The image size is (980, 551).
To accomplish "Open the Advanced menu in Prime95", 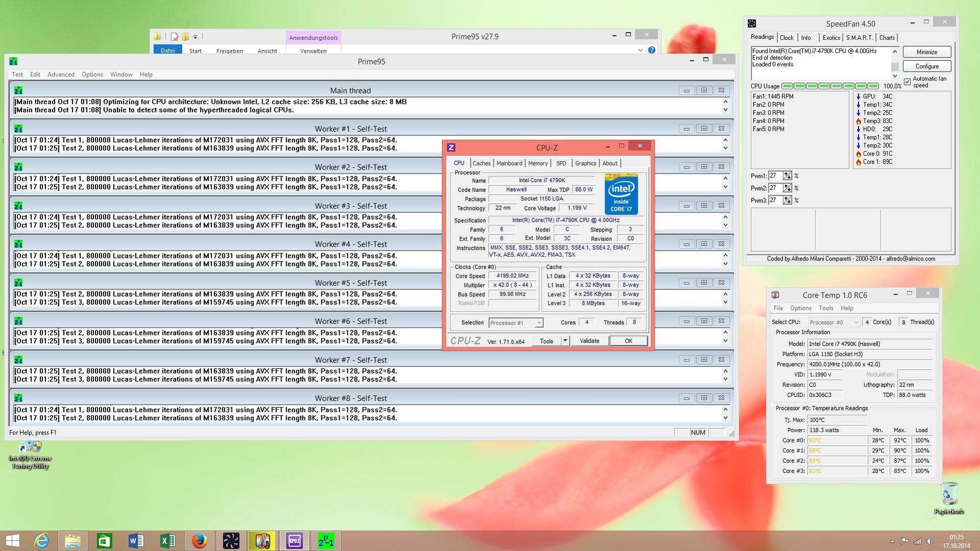I will tap(61, 75).
